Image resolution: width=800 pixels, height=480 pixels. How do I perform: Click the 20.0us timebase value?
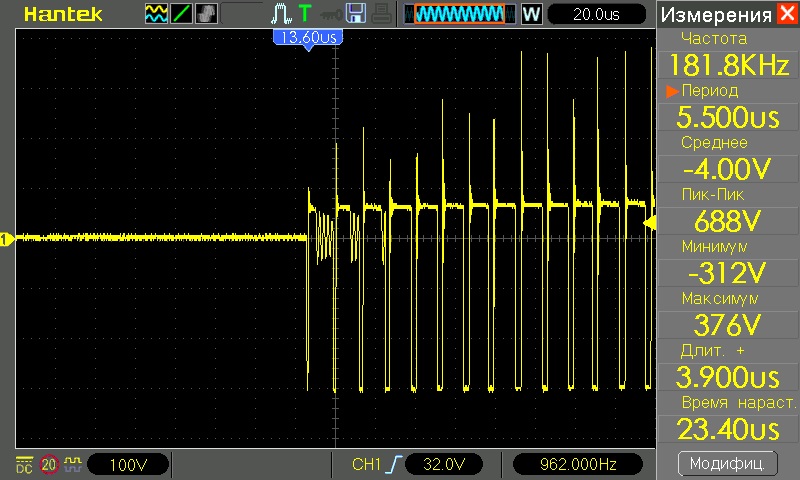(596, 14)
